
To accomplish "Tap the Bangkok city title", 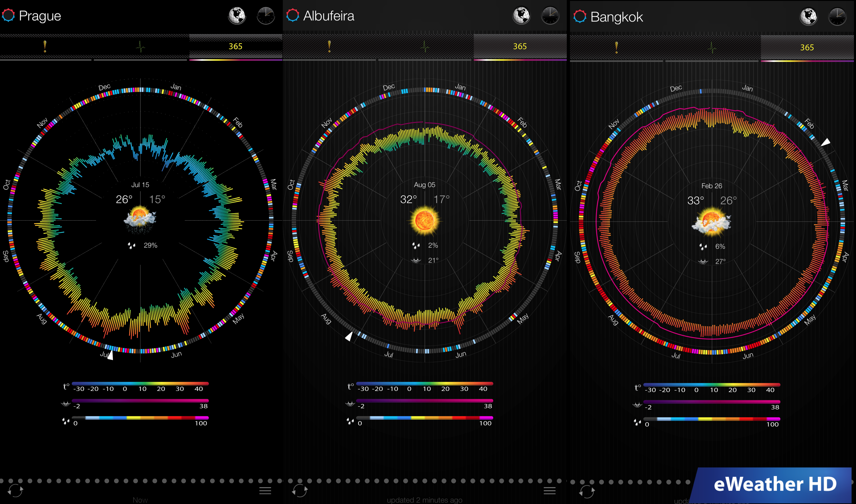I will click(x=616, y=17).
